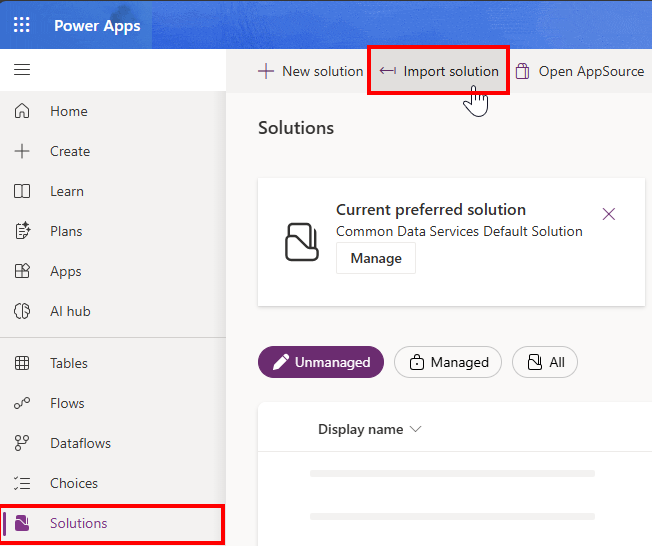652x546 pixels.
Task: Select Dataflows in the sidebar
Action: pos(80,443)
